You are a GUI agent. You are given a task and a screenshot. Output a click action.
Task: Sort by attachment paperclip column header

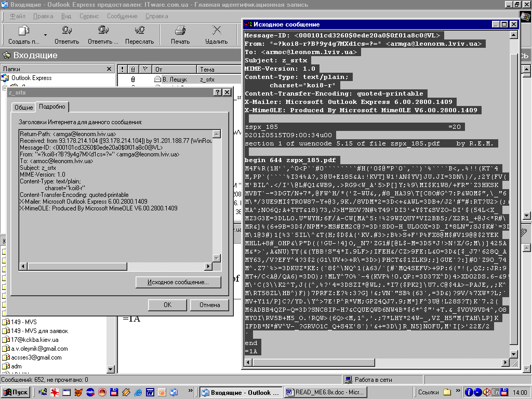tap(133, 69)
